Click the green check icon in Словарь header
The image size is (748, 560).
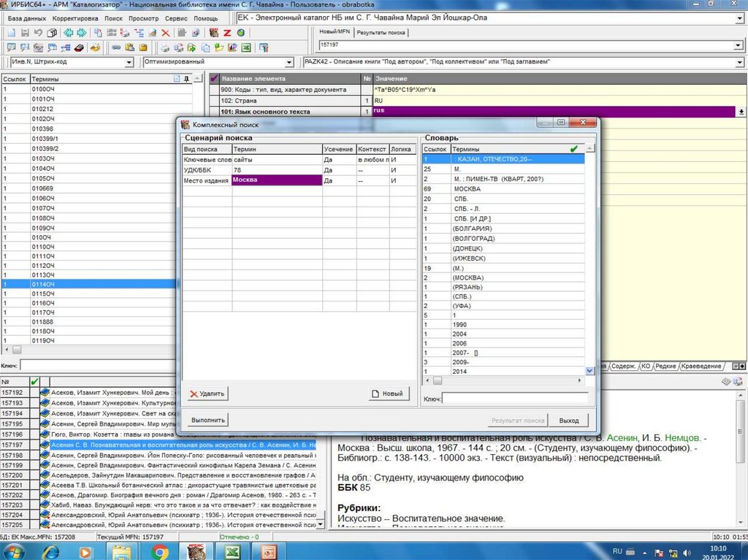pos(574,149)
